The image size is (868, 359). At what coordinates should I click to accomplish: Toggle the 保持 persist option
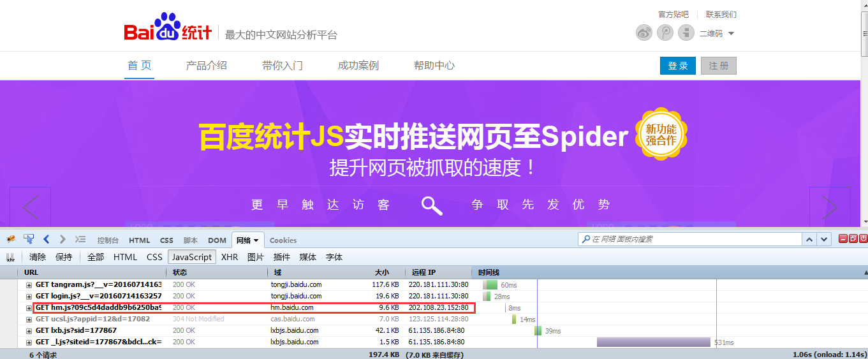pos(64,257)
